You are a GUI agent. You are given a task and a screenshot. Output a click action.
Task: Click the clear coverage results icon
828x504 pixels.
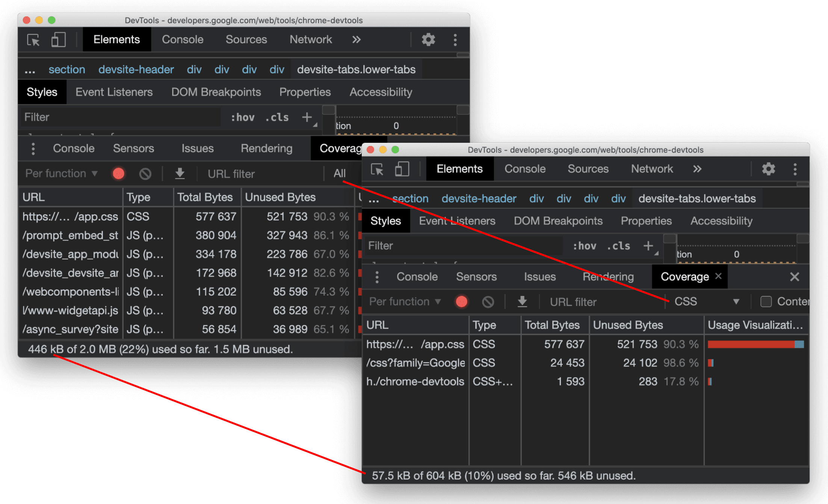[x=487, y=303]
